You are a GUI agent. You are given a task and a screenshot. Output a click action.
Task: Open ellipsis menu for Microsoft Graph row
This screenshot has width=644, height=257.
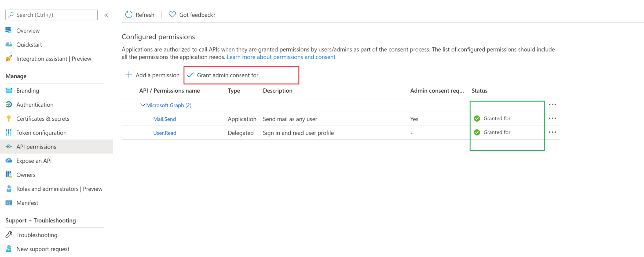pos(552,104)
